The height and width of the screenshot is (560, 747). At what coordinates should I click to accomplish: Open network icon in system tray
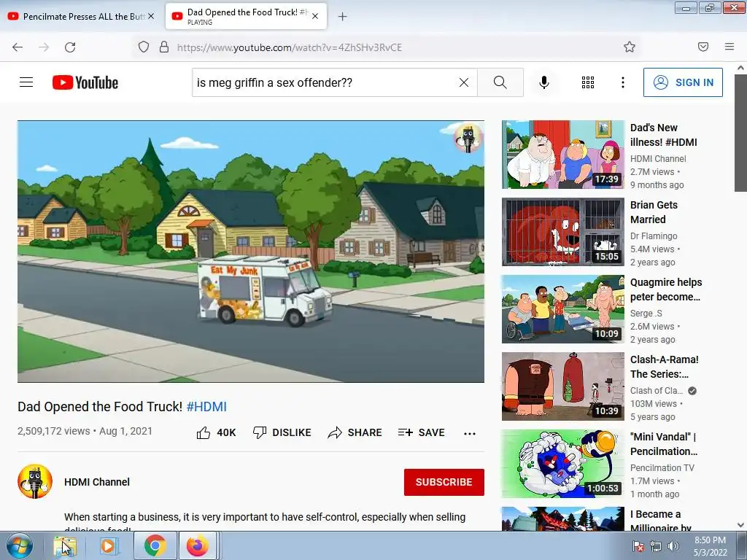656,545
